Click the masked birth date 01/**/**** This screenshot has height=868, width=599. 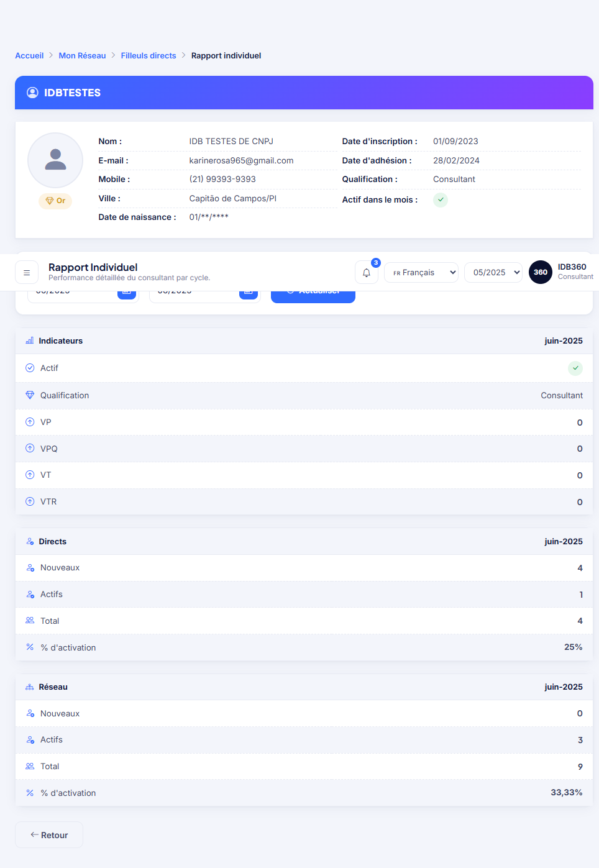coord(209,217)
